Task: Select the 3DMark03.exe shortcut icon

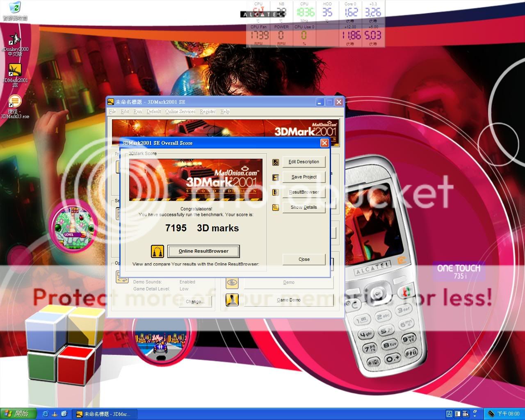Action: point(15,101)
